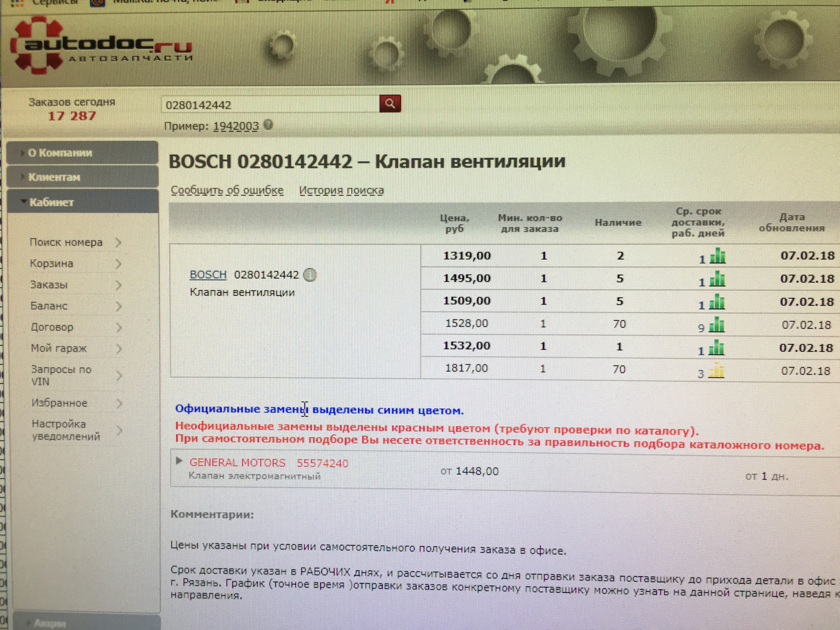Expand the О Компании menu section
Screen dimensions: 840x630
point(82,153)
